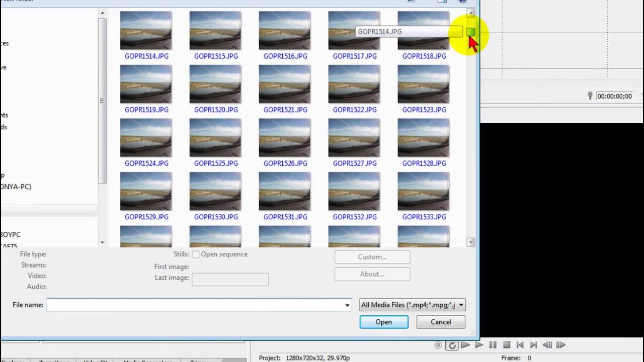This screenshot has height=362, width=644.
Task: Select the GOPR1515.JPG thumbnail
Action: click(x=215, y=31)
